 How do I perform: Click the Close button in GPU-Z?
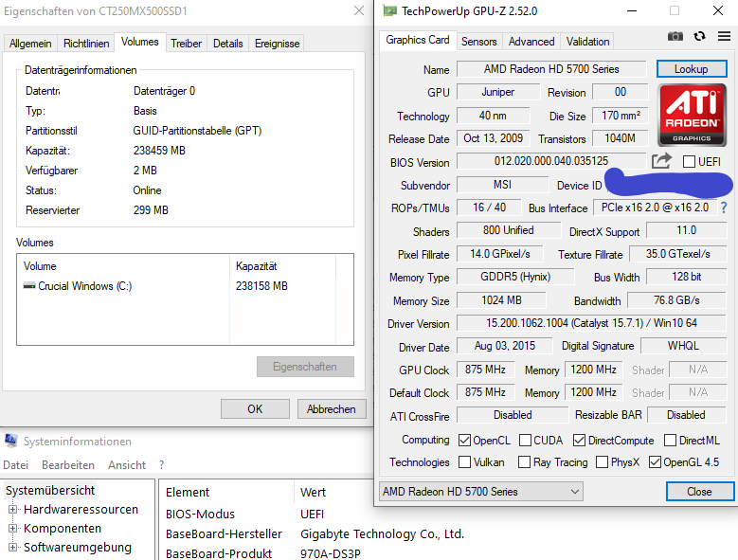(x=699, y=491)
